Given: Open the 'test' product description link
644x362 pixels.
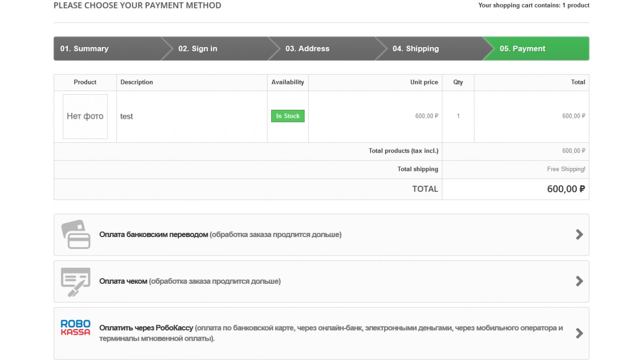Looking at the screenshot, I should click(126, 116).
